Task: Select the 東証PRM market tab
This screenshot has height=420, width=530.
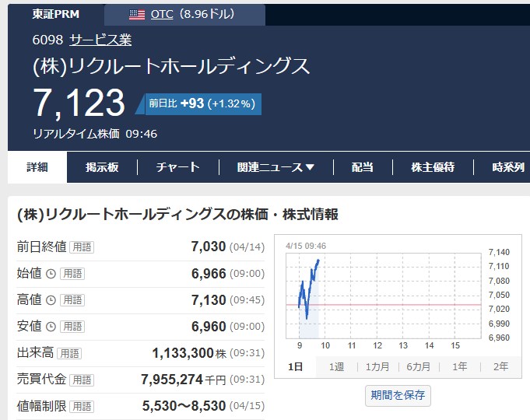Action: tap(56, 14)
